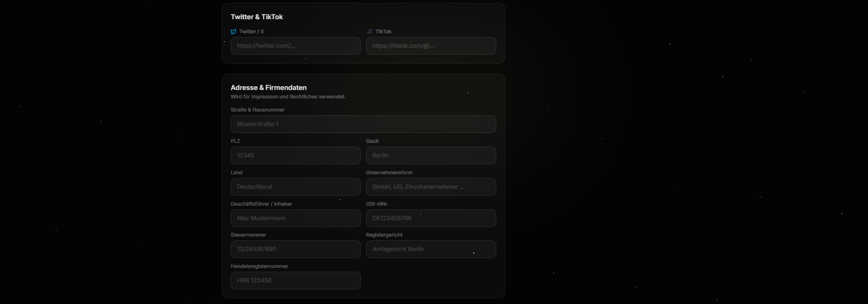The image size is (868, 304).
Task: Click the 'Twitter & TikTok' section heading
Action: (257, 17)
